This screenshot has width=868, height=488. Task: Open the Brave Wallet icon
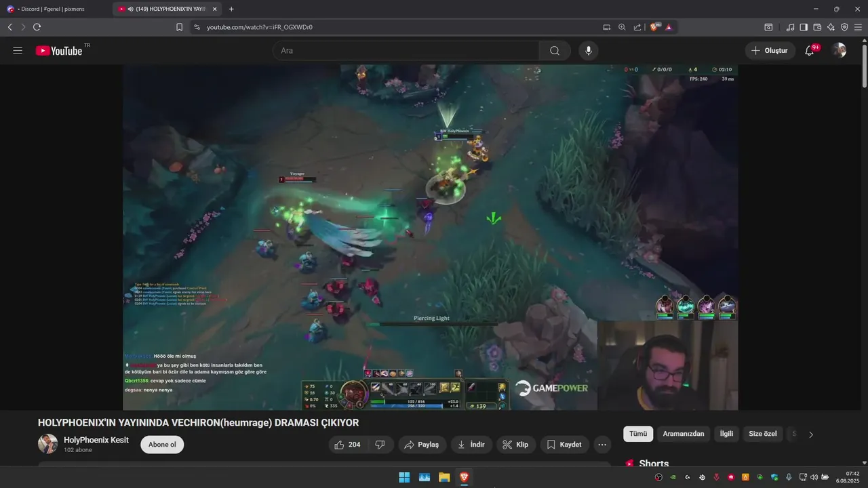click(817, 27)
